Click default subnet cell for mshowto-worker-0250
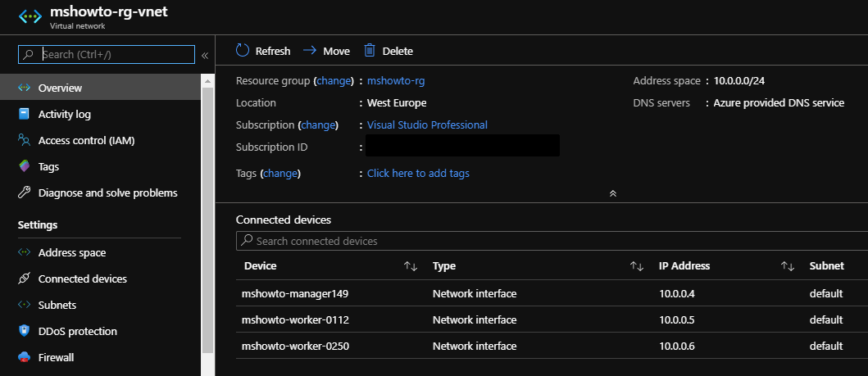Image resolution: width=868 pixels, height=376 pixels. pyautogui.click(x=826, y=347)
